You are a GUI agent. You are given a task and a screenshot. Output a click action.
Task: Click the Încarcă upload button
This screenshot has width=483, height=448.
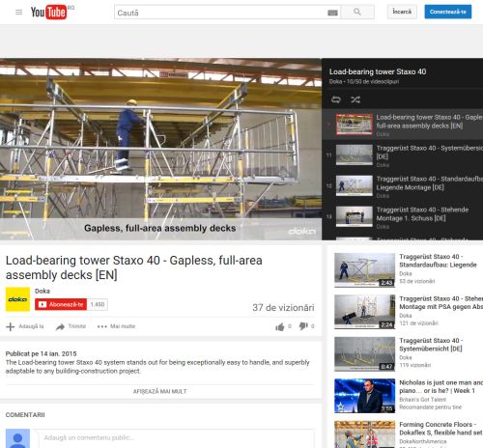tap(402, 12)
